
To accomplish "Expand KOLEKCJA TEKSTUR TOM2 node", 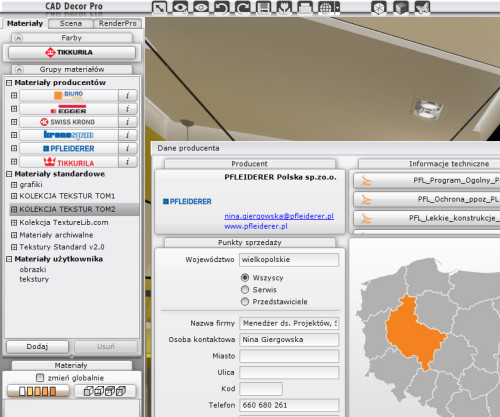I will [14, 209].
